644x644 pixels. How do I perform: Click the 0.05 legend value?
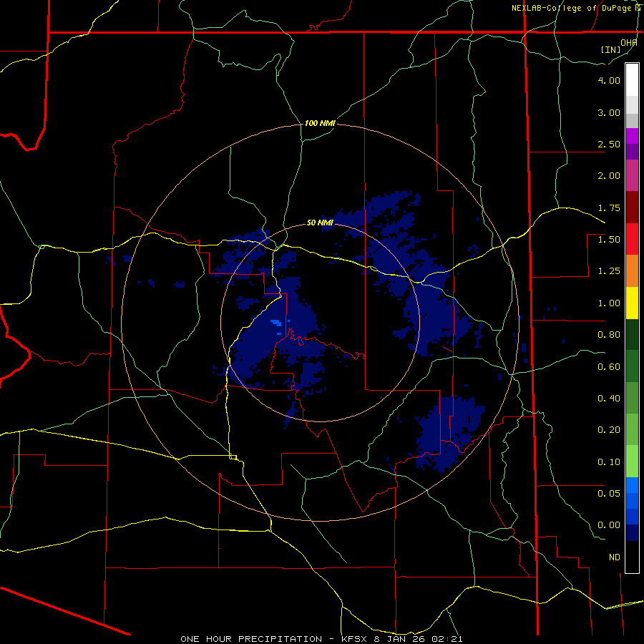click(x=609, y=493)
